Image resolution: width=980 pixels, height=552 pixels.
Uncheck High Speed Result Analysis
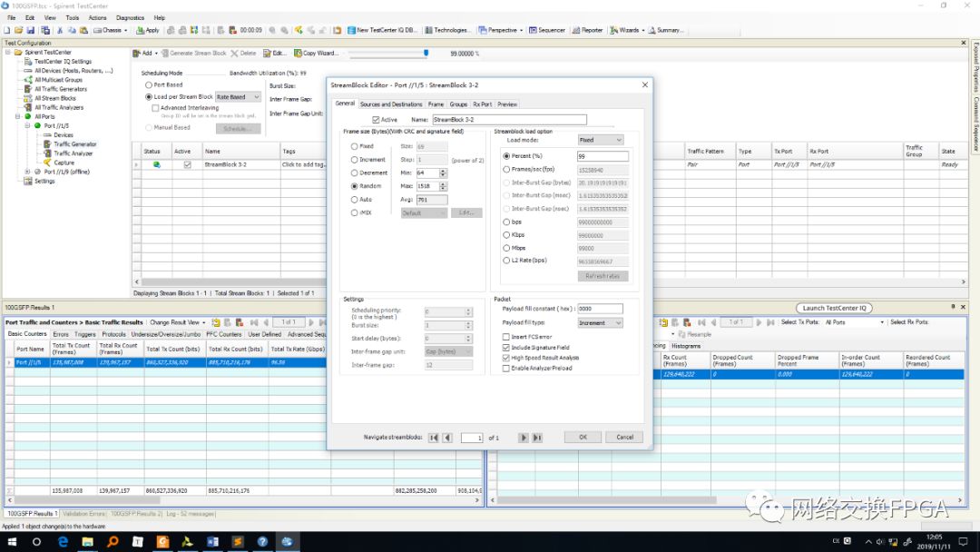(x=505, y=358)
